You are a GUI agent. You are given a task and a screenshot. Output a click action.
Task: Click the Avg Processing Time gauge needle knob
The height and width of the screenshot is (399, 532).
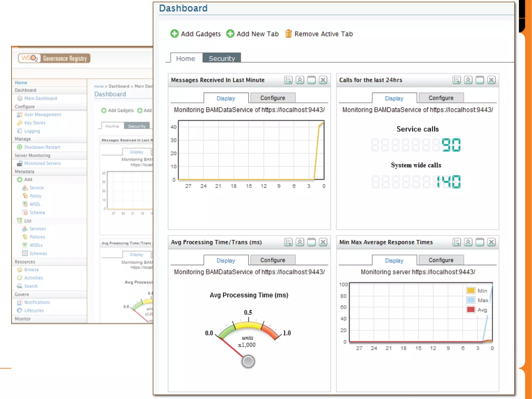pyautogui.click(x=248, y=361)
